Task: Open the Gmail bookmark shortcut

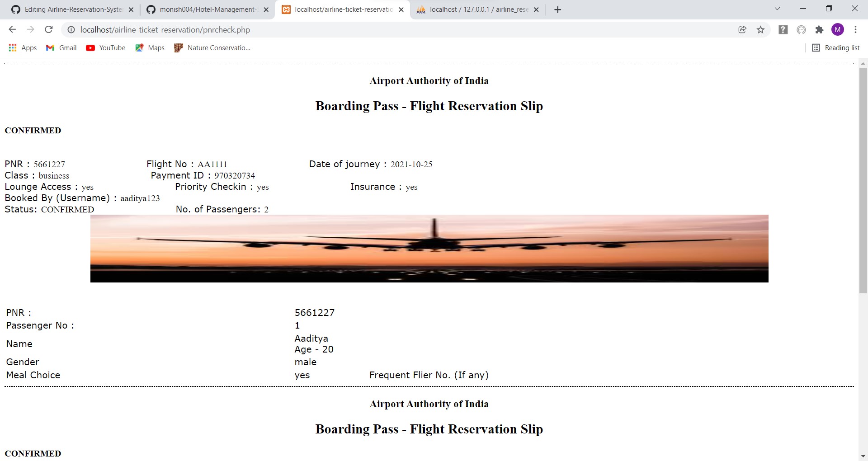Action: 61,47
